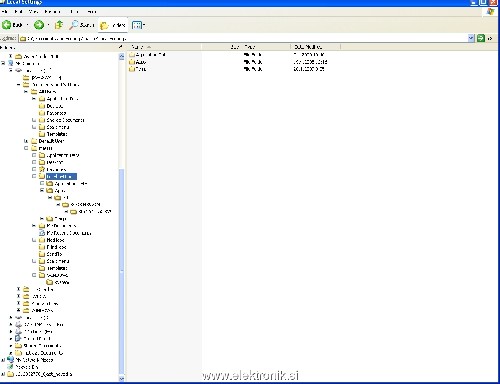The width and height of the screenshot is (500, 384).
Task: Sort the file list by Date Modified column
Action: point(316,47)
